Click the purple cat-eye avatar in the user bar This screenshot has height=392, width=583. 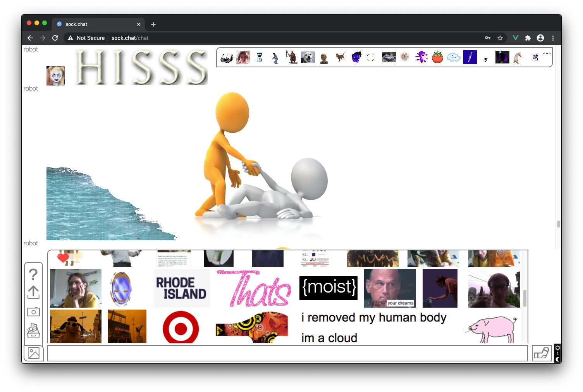[x=502, y=57]
